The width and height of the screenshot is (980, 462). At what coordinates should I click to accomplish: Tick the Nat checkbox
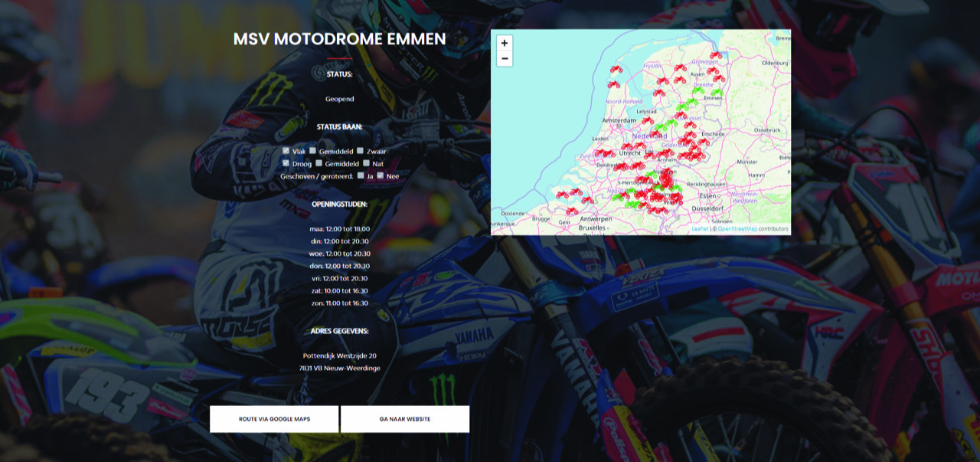coord(367,163)
